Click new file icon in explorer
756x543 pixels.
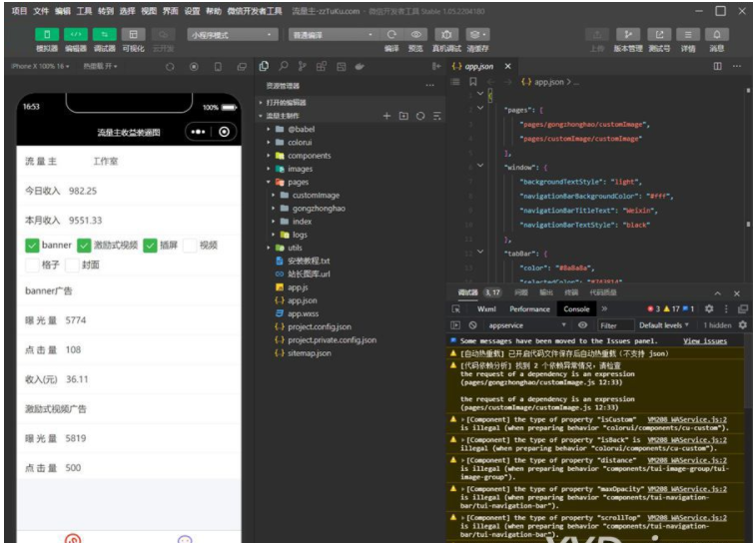tap(386, 116)
